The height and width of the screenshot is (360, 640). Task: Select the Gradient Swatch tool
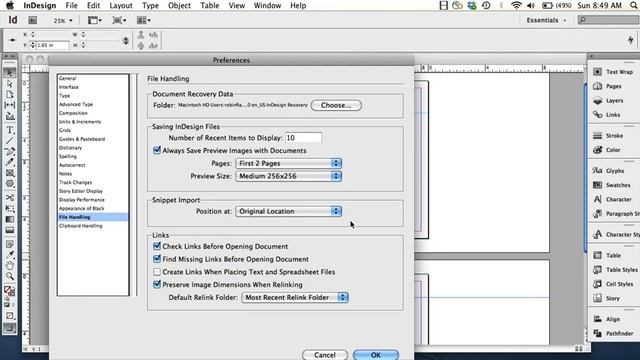[9, 219]
